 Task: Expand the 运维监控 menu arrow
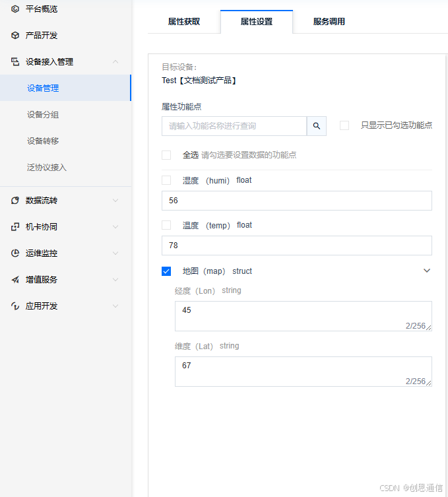[115, 253]
